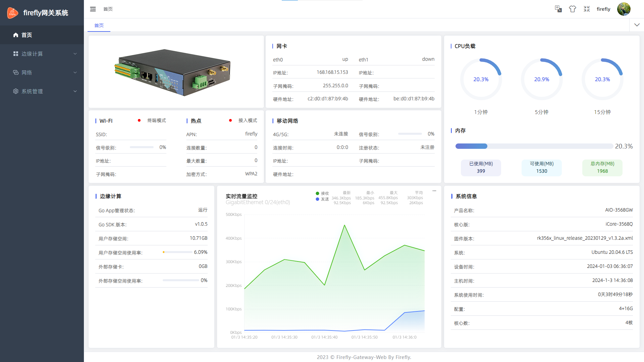Switch to the 首页 page tab
The height and width of the screenshot is (362, 644).
[x=99, y=25]
